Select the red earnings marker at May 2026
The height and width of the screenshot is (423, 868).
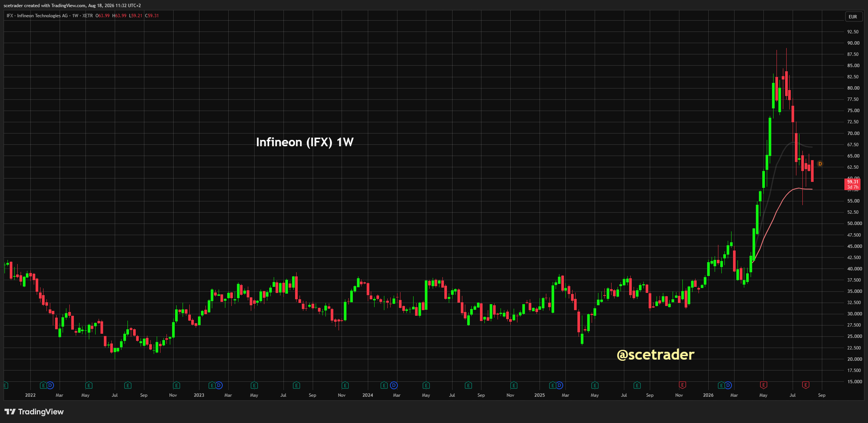(763, 385)
